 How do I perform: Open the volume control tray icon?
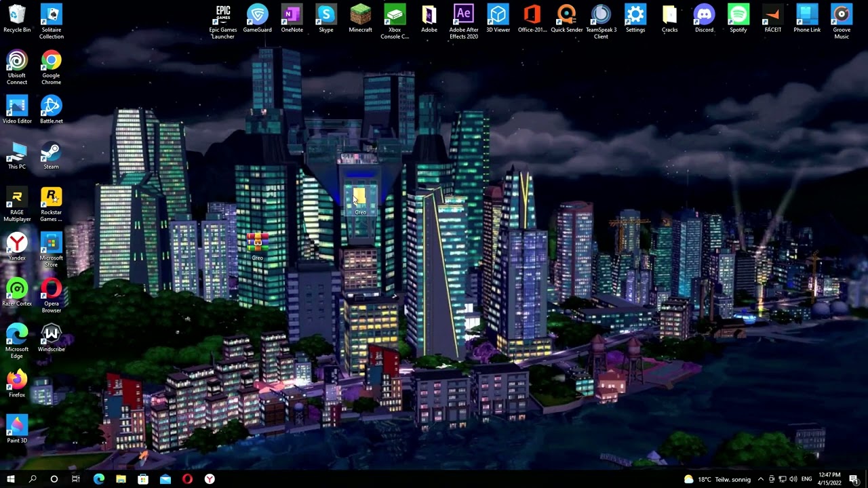tap(793, 479)
